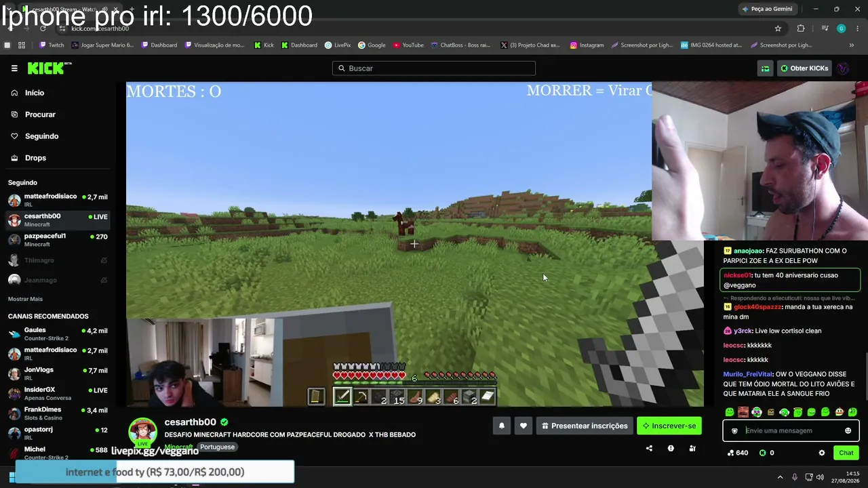Image resolution: width=868 pixels, height=488 pixels.
Task: Open the YouTube bookmark
Action: [x=408, y=45]
